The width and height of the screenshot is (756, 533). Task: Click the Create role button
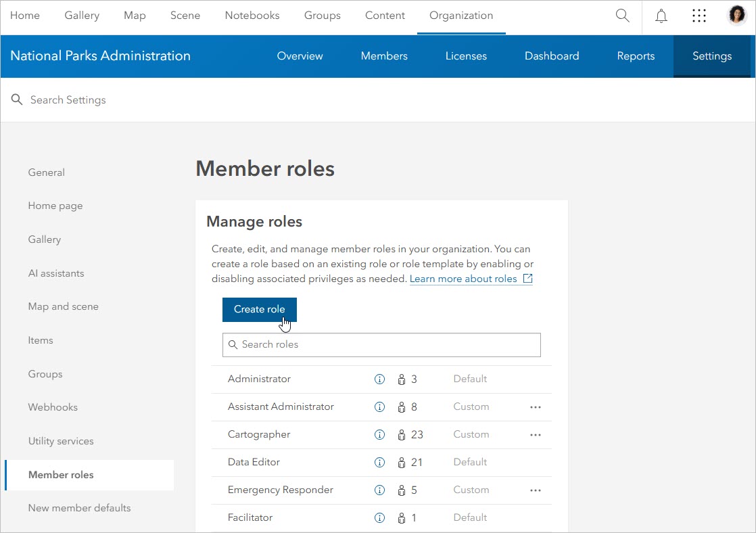point(259,309)
